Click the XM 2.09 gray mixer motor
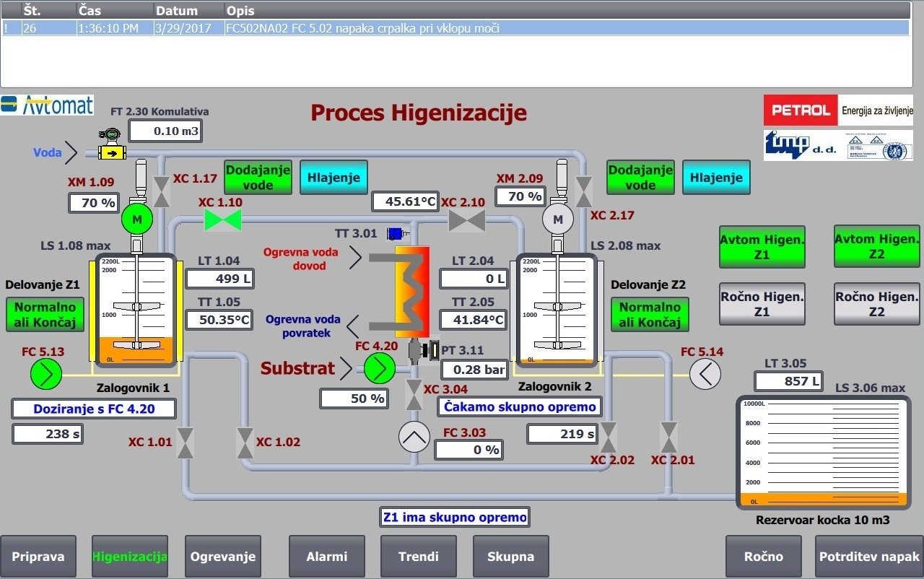 click(x=557, y=218)
